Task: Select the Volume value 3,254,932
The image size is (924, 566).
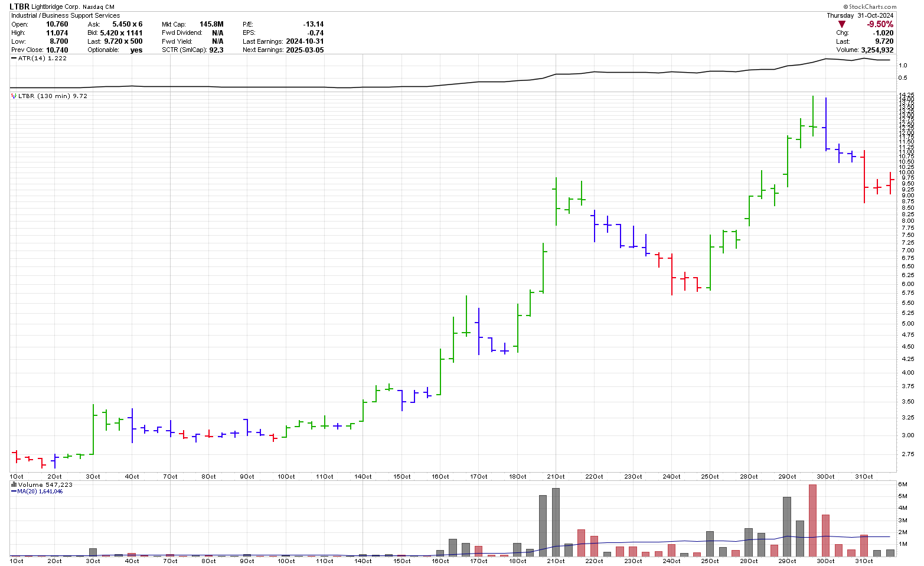Action: 877,50
